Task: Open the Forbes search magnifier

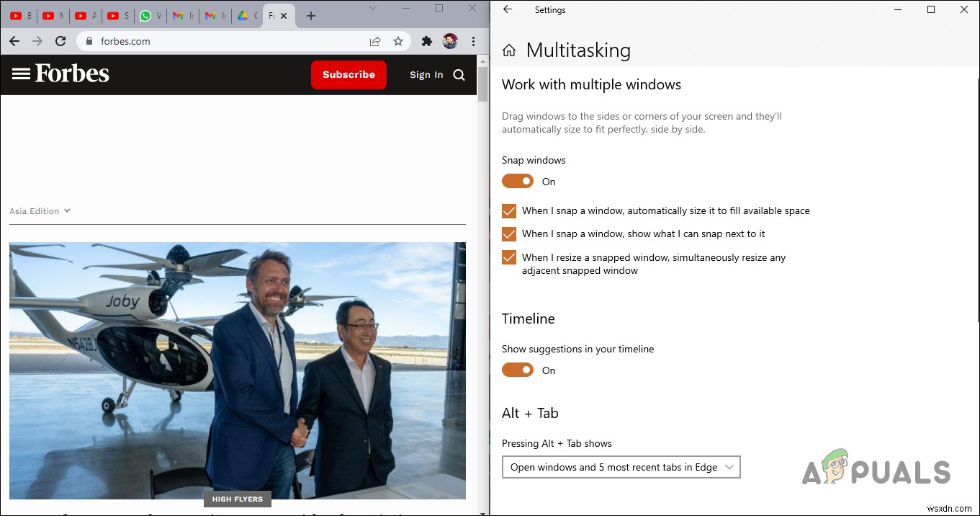Action: (x=459, y=75)
